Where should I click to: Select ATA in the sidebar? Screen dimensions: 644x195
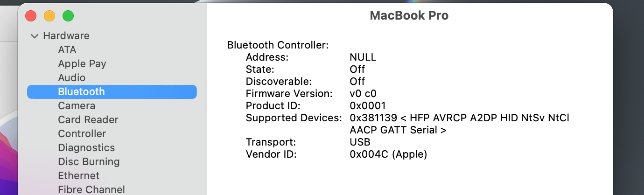[x=67, y=50]
